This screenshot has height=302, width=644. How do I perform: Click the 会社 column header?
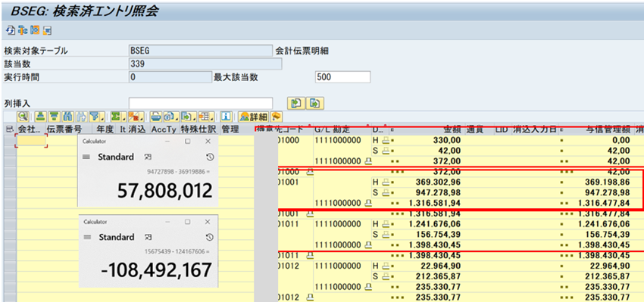[x=31, y=129]
